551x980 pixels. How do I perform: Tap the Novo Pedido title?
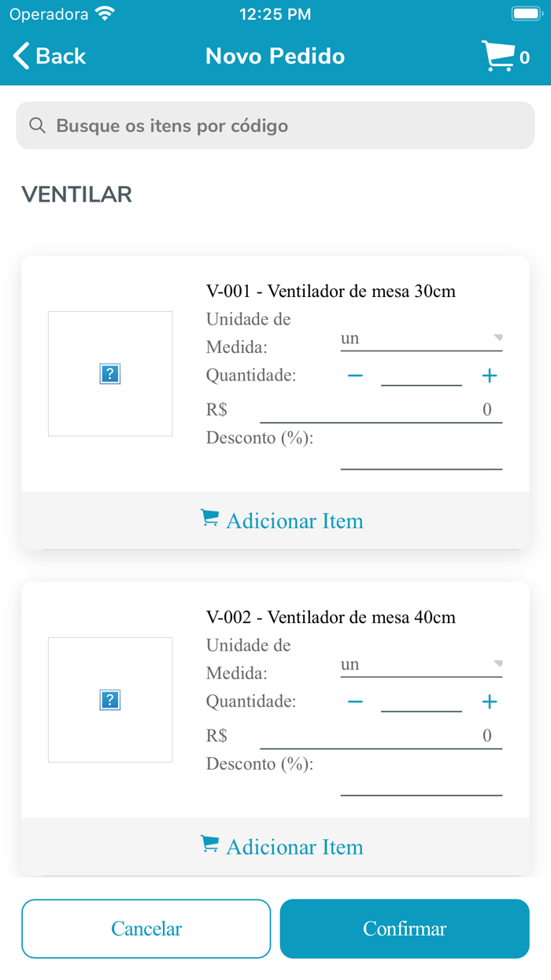(x=275, y=55)
